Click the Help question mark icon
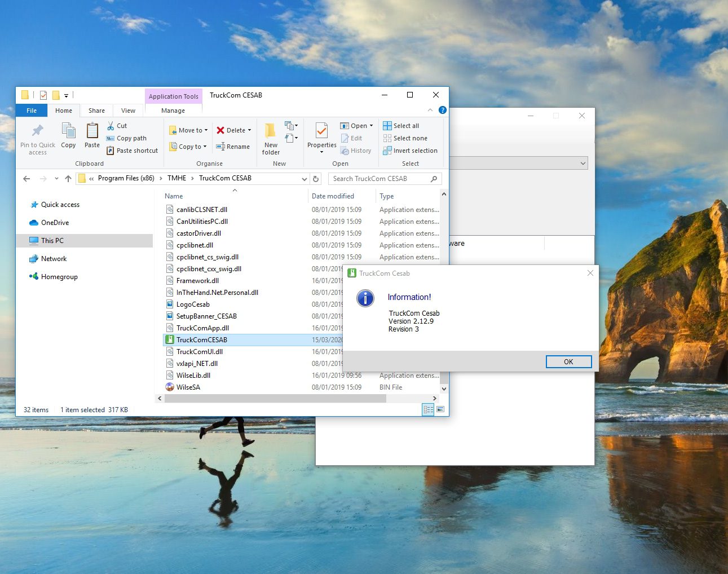728x574 pixels. (443, 110)
